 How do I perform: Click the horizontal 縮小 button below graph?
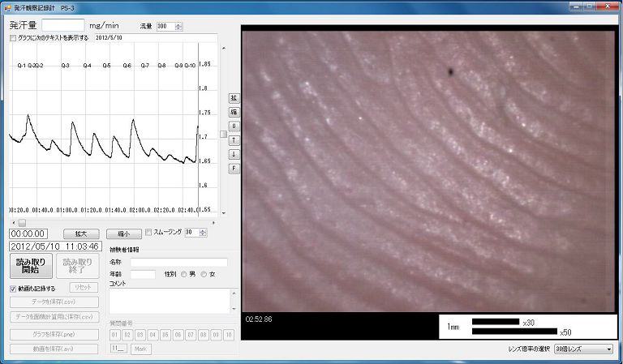point(122,233)
